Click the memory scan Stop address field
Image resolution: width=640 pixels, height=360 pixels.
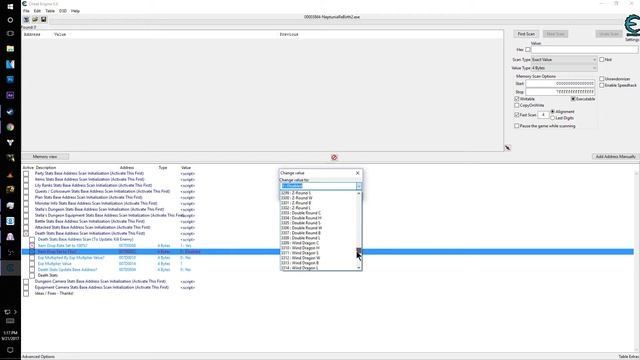pos(560,92)
